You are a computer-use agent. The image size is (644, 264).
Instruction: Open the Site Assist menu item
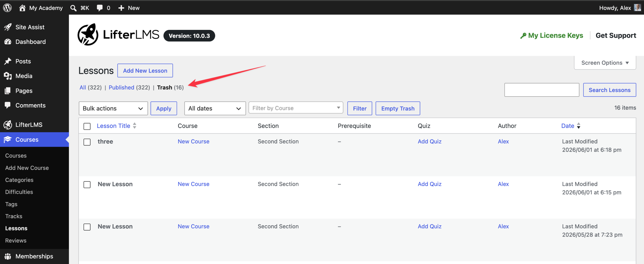pos(30,27)
